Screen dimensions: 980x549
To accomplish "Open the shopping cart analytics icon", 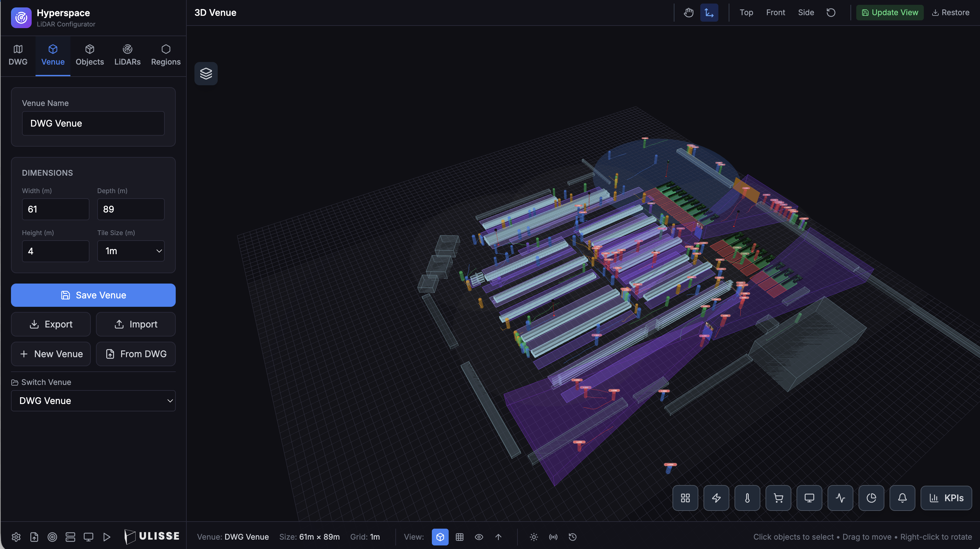I will click(778, 498).
